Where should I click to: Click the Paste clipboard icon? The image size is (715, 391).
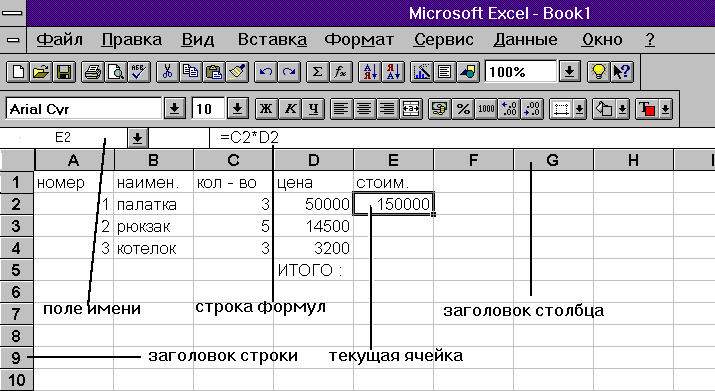click(214, 72)
